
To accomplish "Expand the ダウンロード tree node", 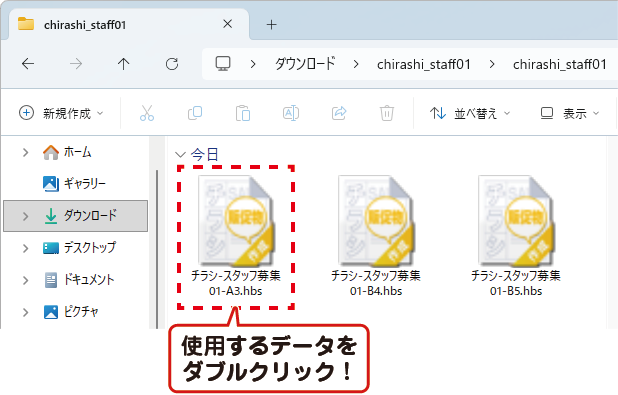I will point(26,216).
